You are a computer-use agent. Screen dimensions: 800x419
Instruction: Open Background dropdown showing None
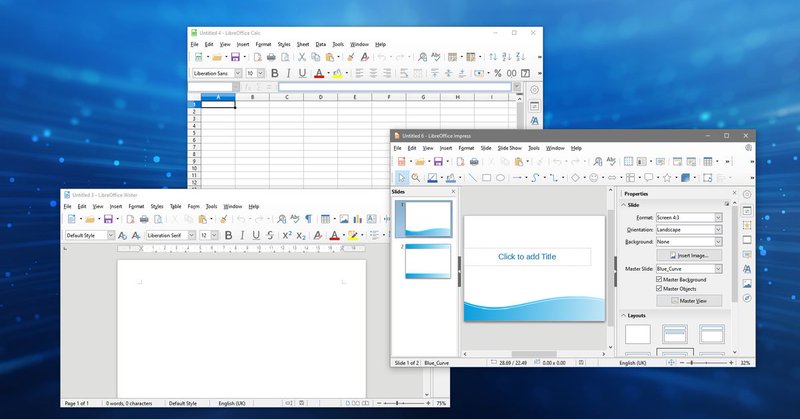pos(689,242)
